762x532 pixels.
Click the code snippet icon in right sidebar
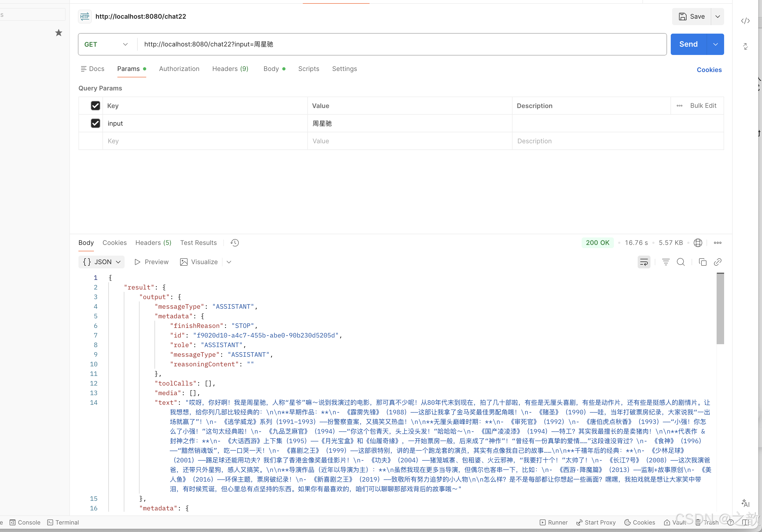coord(745,21)
